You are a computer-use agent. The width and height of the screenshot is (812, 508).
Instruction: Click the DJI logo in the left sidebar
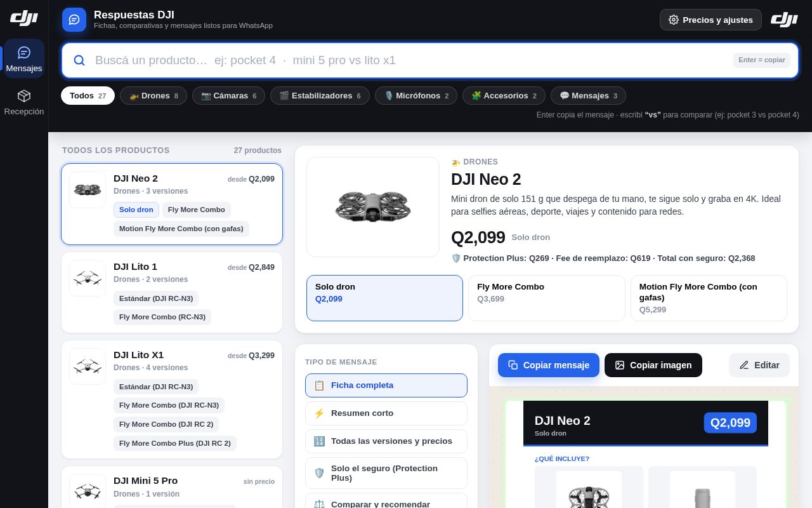coord(24,18)
